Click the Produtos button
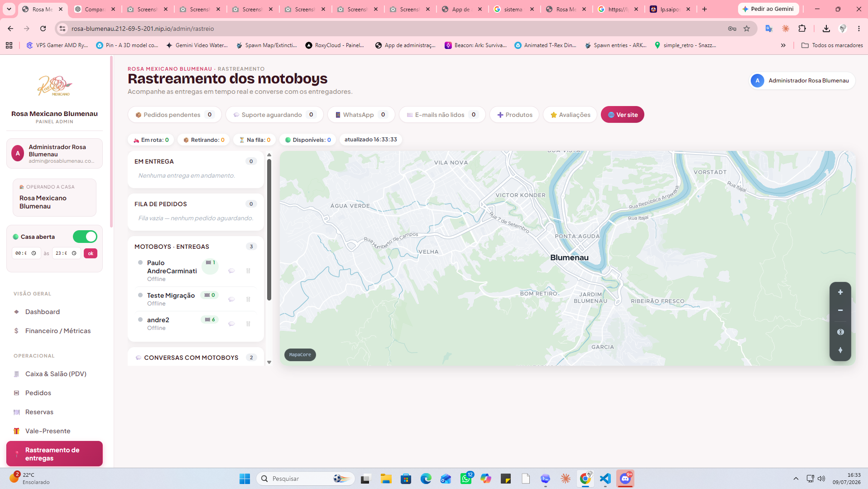Screen dimensions: 868x489 click(514, 115)
